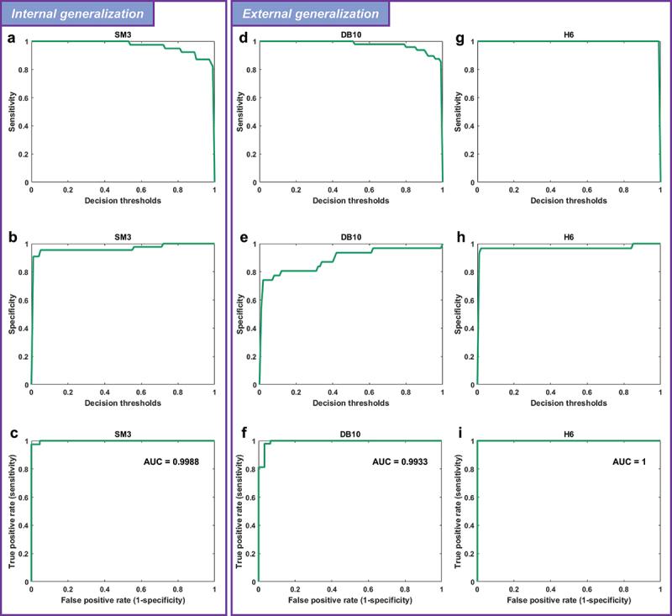
Task: Click the False positive rate label in panel f
Action: (x=350, y=603)
